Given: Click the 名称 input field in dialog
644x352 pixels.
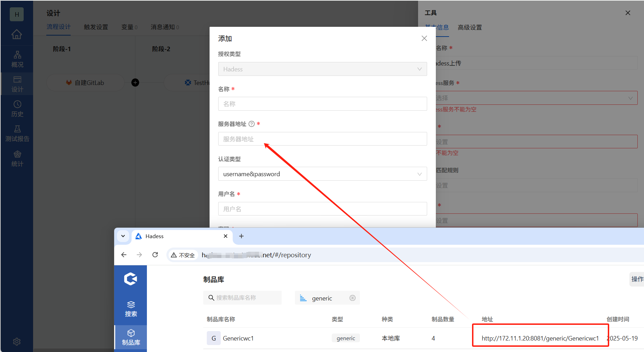Looking at the screenshot, I should pos(322,104).
